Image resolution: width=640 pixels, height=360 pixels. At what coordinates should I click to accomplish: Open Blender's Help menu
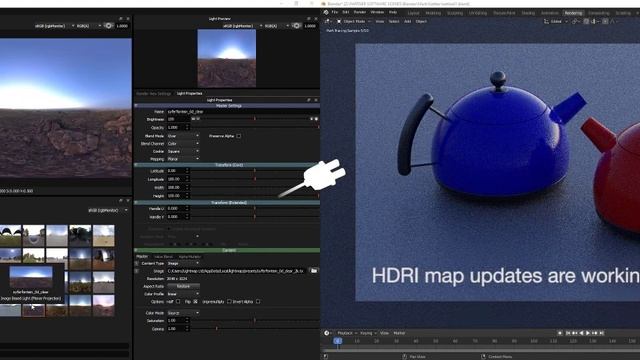coord(393,12)
